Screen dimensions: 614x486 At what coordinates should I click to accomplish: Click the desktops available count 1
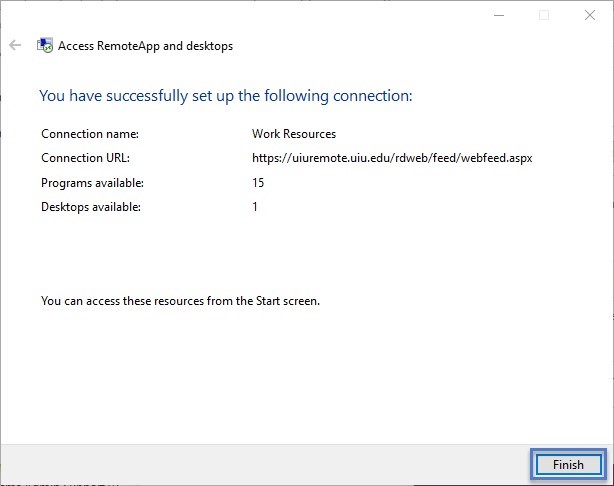coord(255,207)
